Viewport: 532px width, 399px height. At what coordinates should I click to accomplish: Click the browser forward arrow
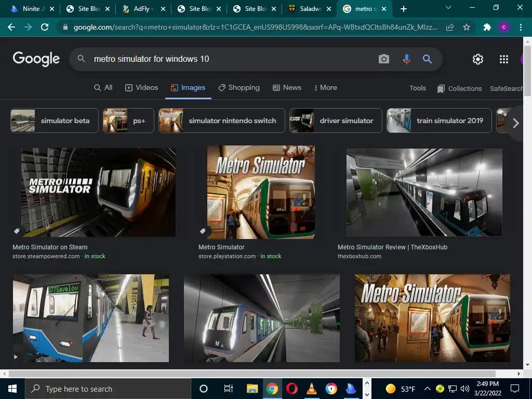[x=28, y=27]
